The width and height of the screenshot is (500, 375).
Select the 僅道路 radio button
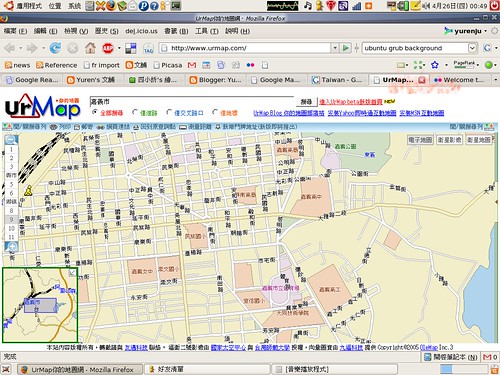[x=135, y=112]
